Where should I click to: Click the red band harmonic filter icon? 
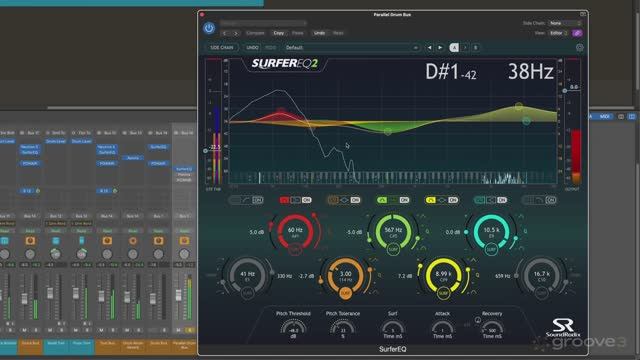tap(284, 200)
